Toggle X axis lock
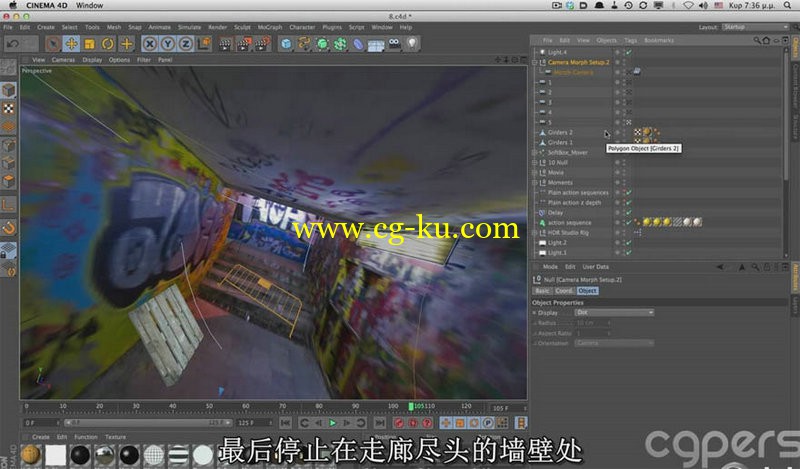This screenshot has height=469, width=800. click(149, 44)
